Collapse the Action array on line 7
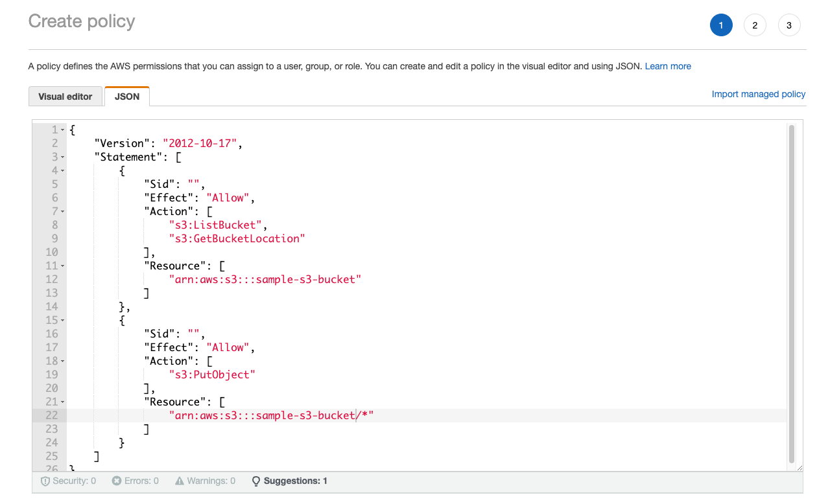817x504 pixels. point(62,211)
